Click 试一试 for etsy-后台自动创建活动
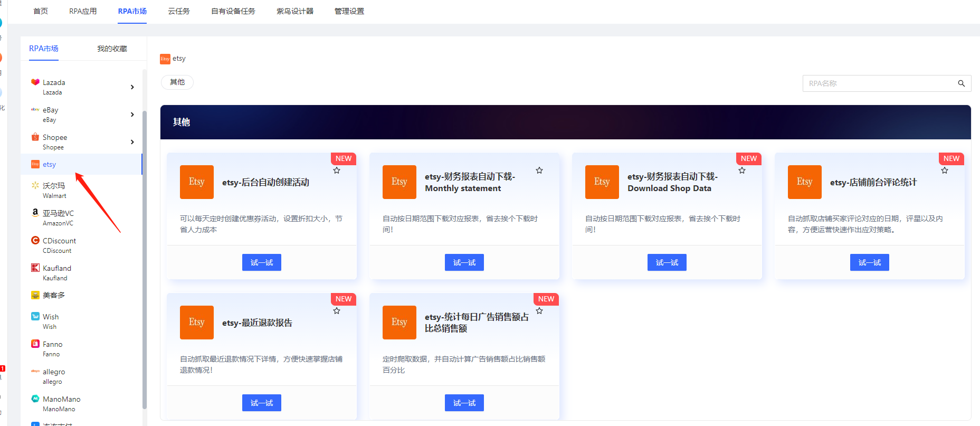This screenshot has height=426, width=980. 262,262
